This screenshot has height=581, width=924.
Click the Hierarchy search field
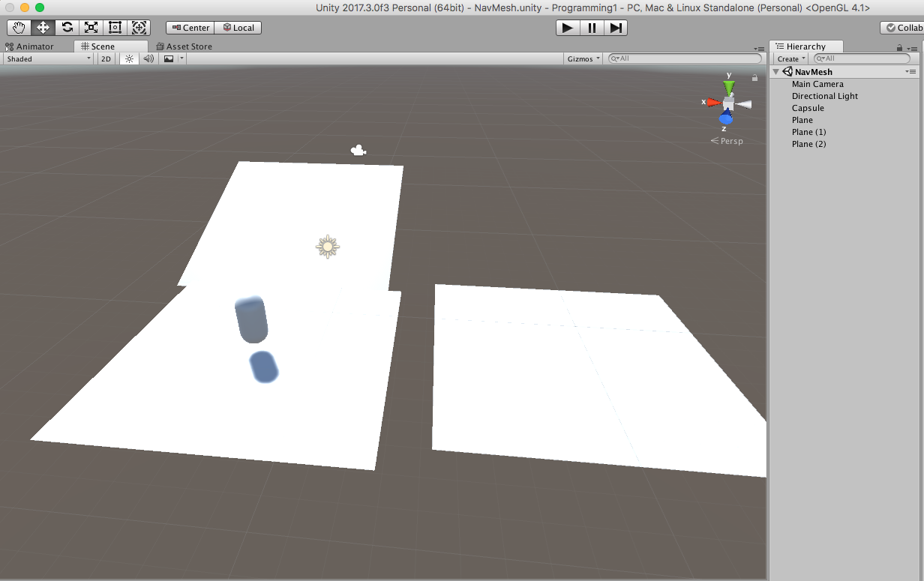pos(862,58)
